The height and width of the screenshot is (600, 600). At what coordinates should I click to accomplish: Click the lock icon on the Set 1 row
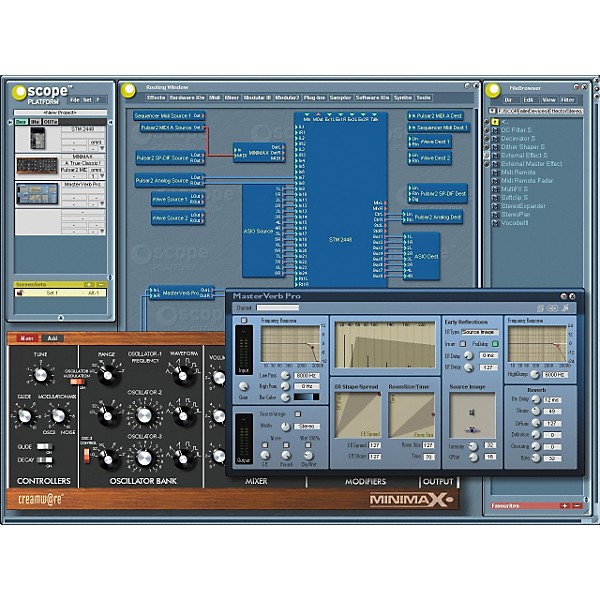pos(21,293)
